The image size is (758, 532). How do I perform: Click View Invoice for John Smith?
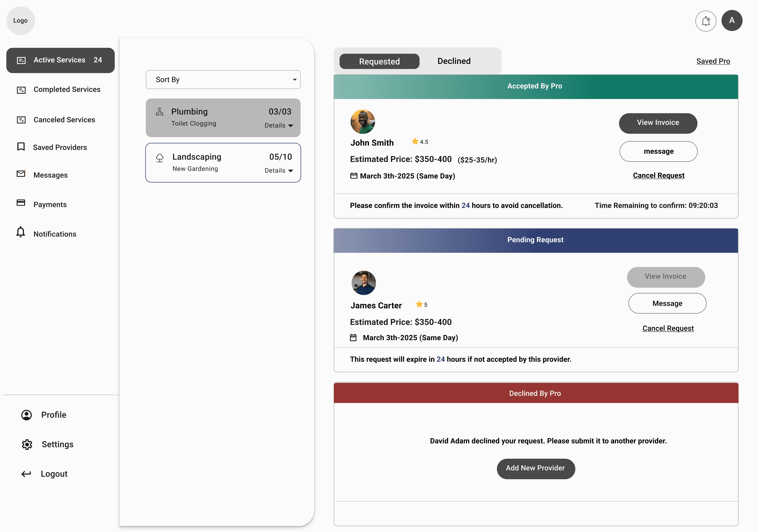(x=658, y=123)
